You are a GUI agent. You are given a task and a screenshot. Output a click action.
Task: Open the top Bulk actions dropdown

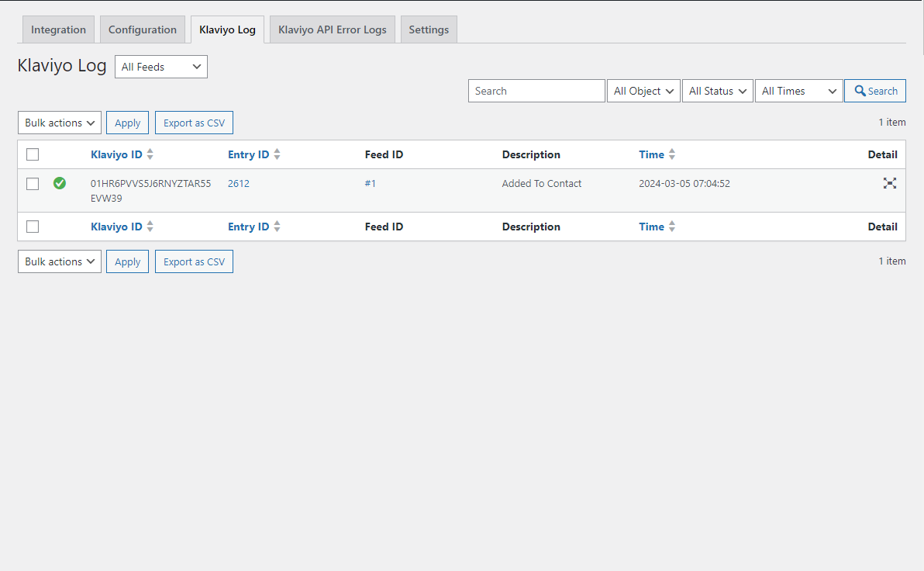(x=60, y=123)
